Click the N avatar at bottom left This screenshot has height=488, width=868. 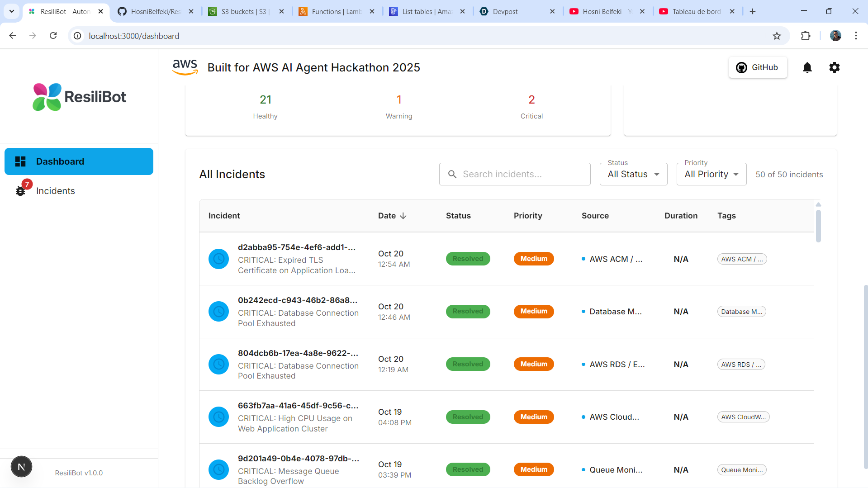point(21,467)
